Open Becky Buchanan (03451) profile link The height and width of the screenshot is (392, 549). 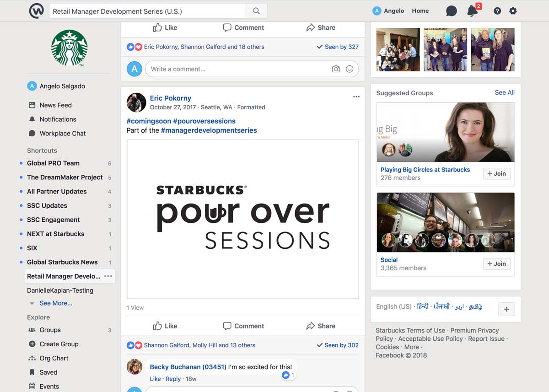coord(188,367)
